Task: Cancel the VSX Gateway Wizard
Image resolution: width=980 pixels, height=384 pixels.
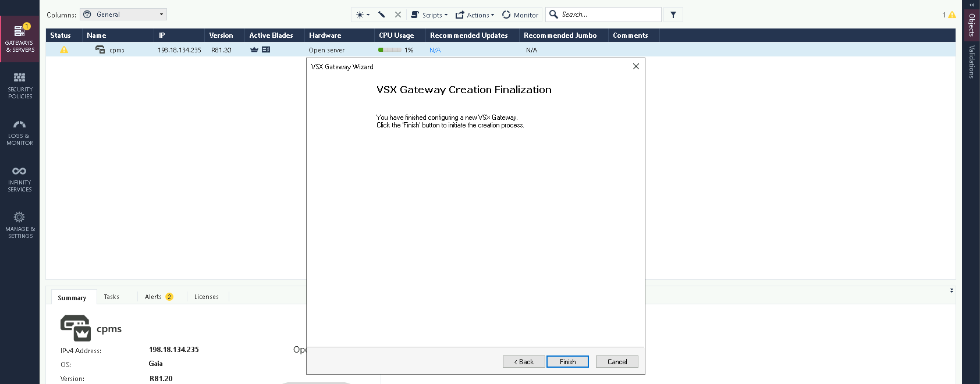Action: (617, 362)
